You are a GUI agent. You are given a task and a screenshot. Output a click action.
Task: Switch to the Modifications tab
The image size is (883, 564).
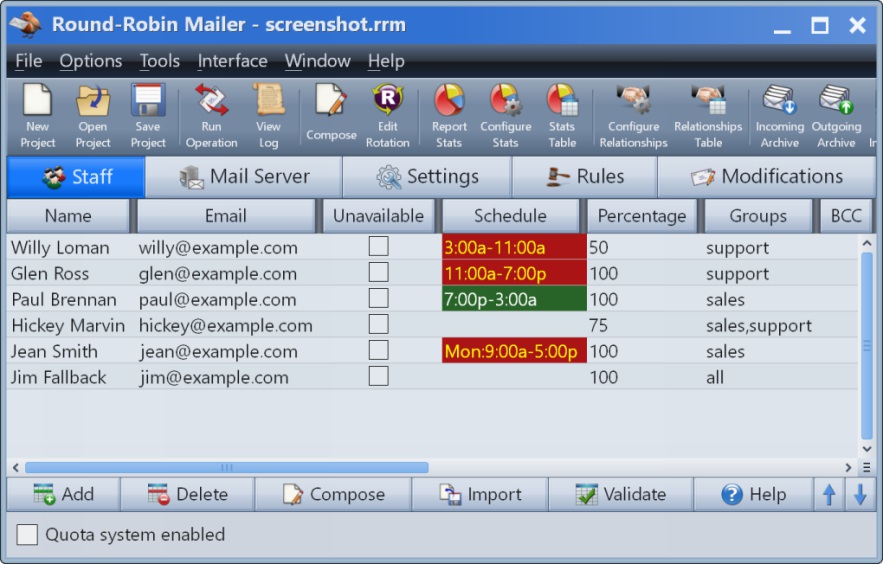pyautogui.click(x=766, y=177)
